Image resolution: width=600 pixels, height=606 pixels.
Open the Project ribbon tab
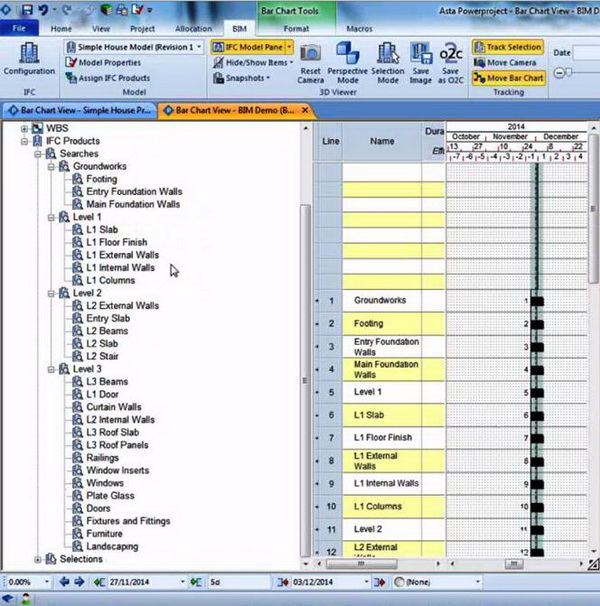[142, 29]
